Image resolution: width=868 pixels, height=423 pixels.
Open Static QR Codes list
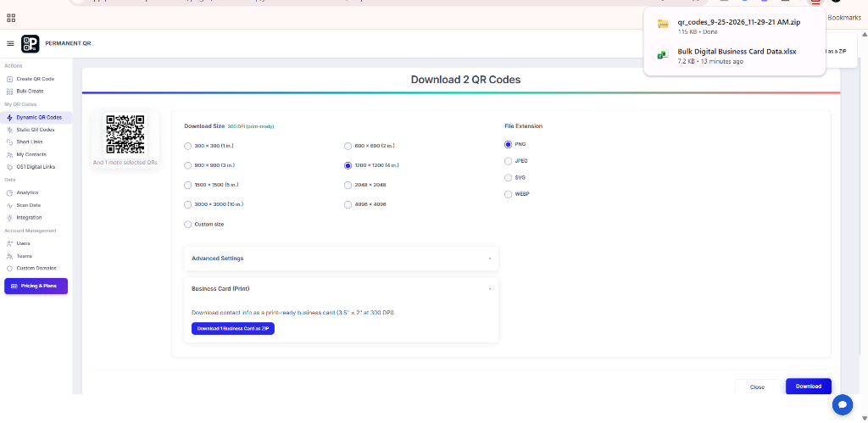pyautogui.click(x=36, y=130)
